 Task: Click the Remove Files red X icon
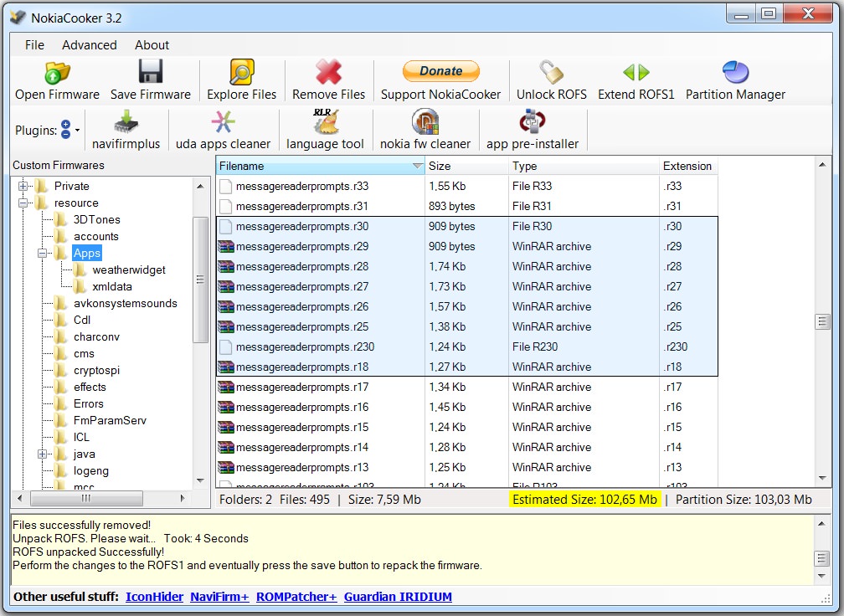point(328,72)
